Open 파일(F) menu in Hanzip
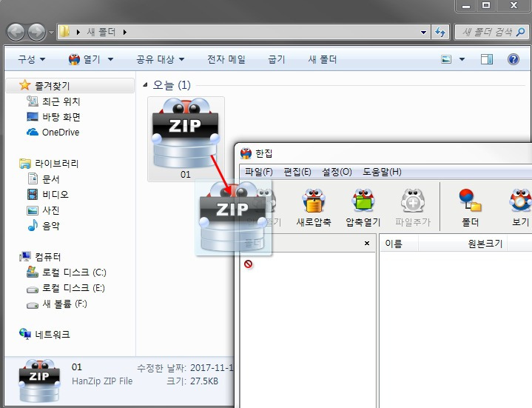 259,172
